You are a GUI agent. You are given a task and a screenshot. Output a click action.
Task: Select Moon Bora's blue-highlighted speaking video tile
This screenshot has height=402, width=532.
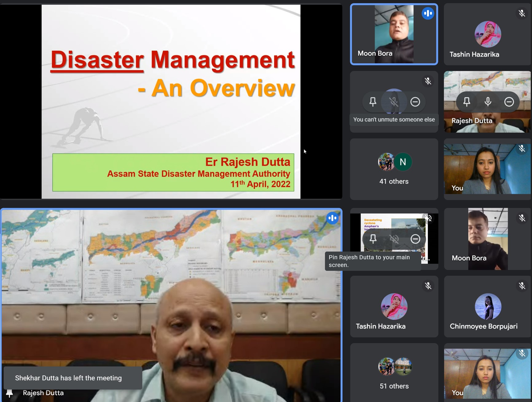point(394,34)
